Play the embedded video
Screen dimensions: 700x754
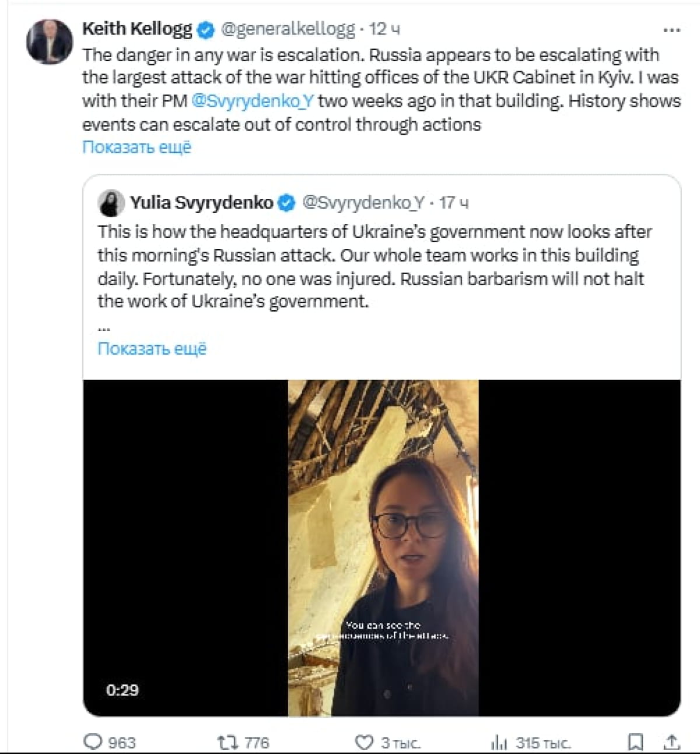pos(383,548)
